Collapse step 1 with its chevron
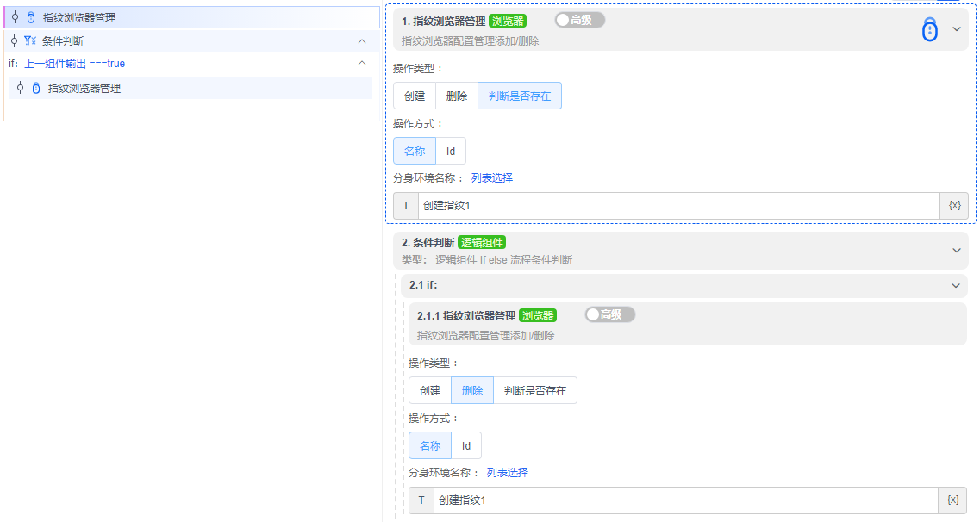Viewport: 980px width, 522px height. point(955,28)
